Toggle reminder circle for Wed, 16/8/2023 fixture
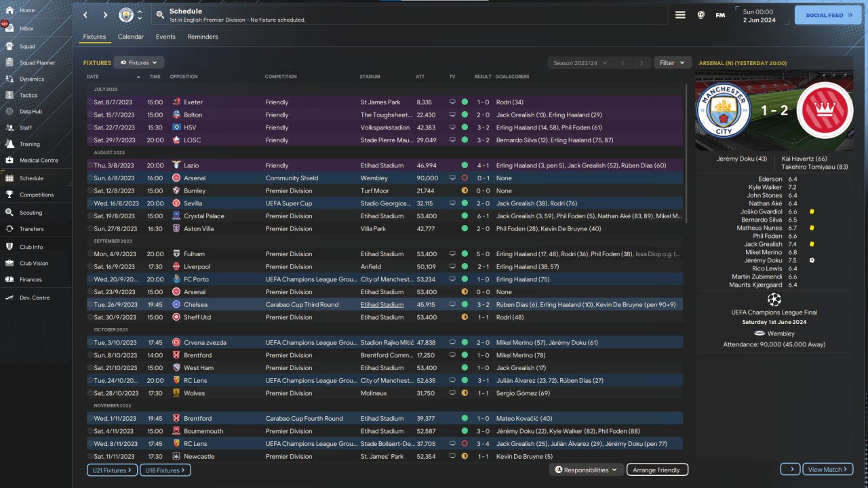Viewport: 868px width, 488px height. 90,203
